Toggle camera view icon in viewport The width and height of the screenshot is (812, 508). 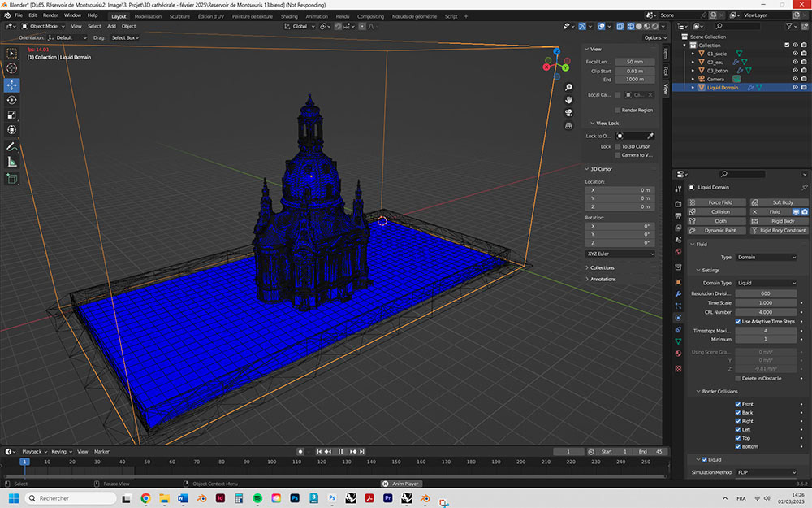[568, 112]
